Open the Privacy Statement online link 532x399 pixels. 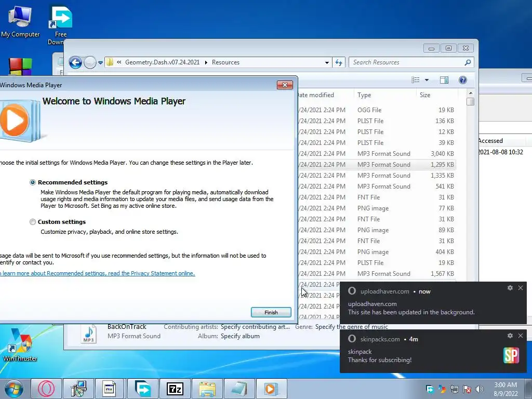point(97,273)
